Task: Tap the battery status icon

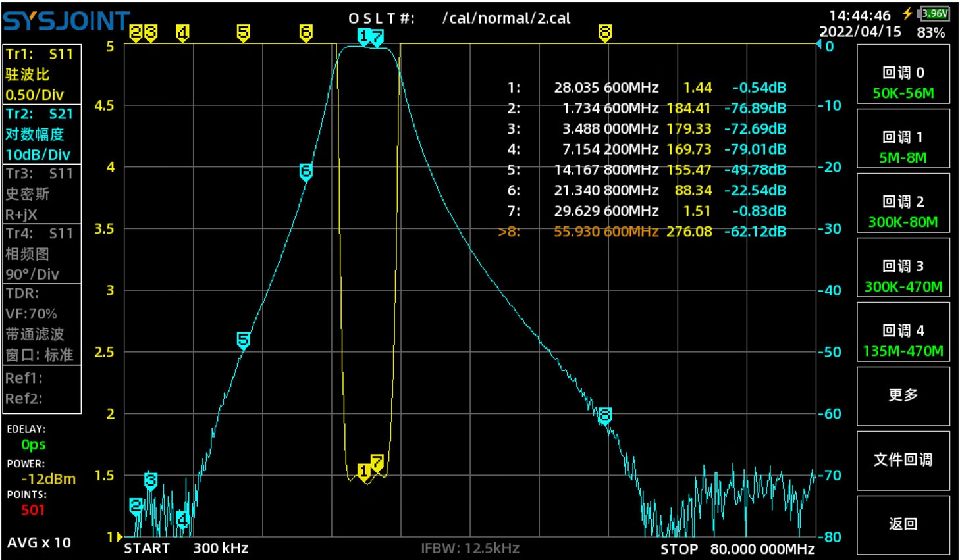Action: (x=934, y=13)
